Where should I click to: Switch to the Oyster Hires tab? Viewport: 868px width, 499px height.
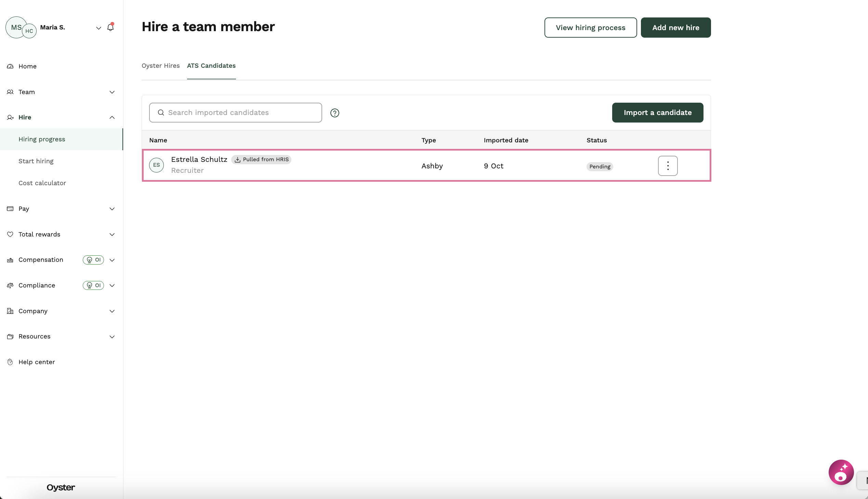click(161, 65)
